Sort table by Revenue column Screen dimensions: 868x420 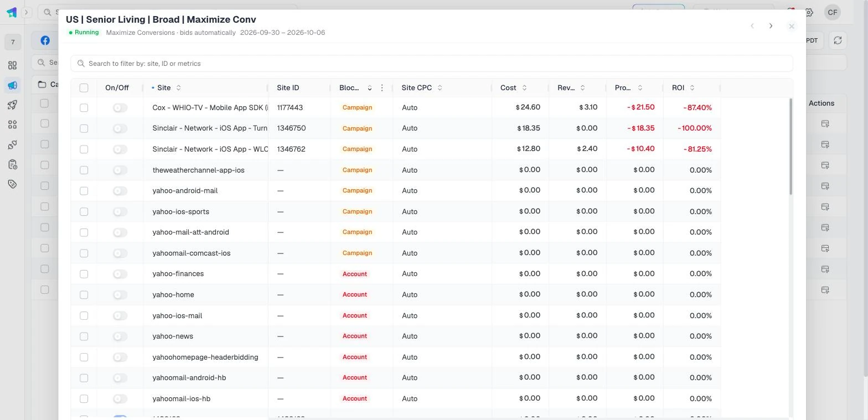click(x=582, y=88)
